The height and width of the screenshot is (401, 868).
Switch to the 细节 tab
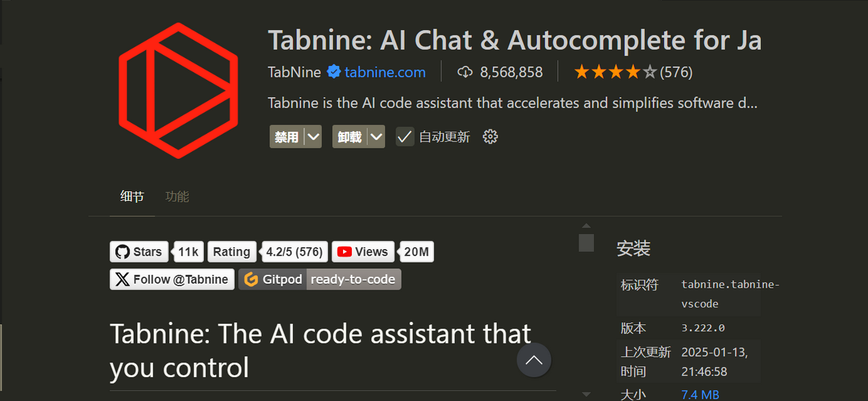click(132, 197)
